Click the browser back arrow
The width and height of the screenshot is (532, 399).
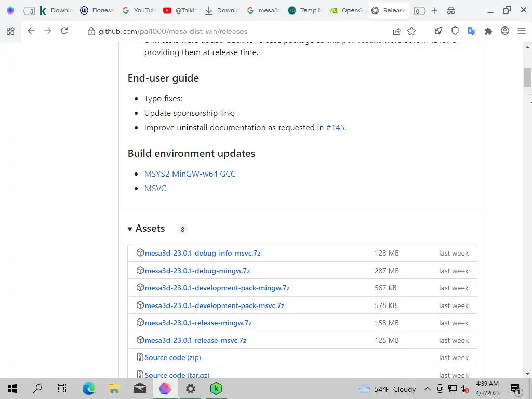(x=31, y=31)
